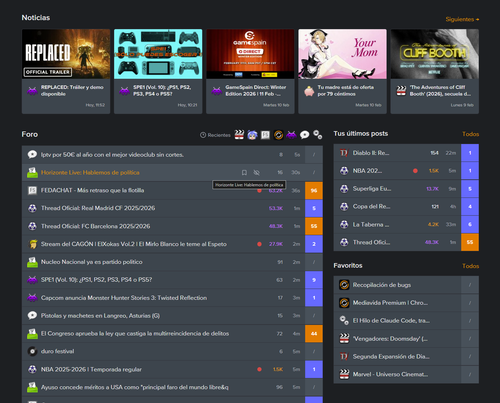500x403 pixels.
Task: Click the vinyl icon of the duro festival thread
Action: pyautogui.click(x=32, y=351)
